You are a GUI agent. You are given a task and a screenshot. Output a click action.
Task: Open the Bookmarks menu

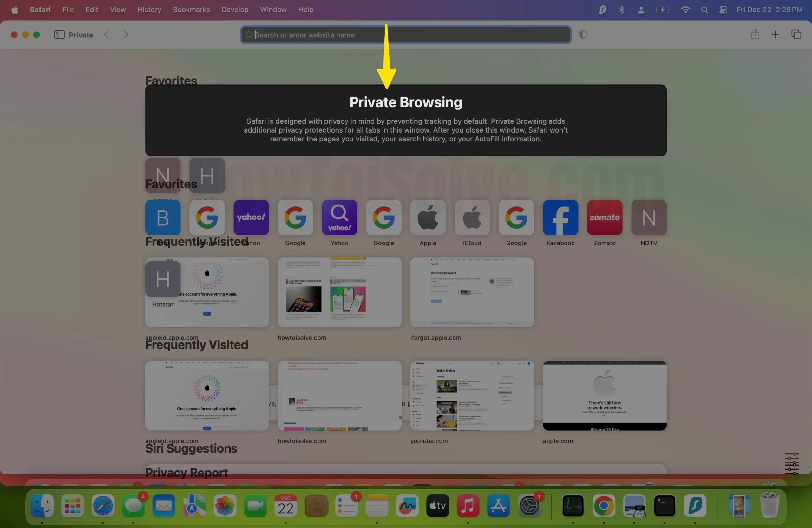191,10
